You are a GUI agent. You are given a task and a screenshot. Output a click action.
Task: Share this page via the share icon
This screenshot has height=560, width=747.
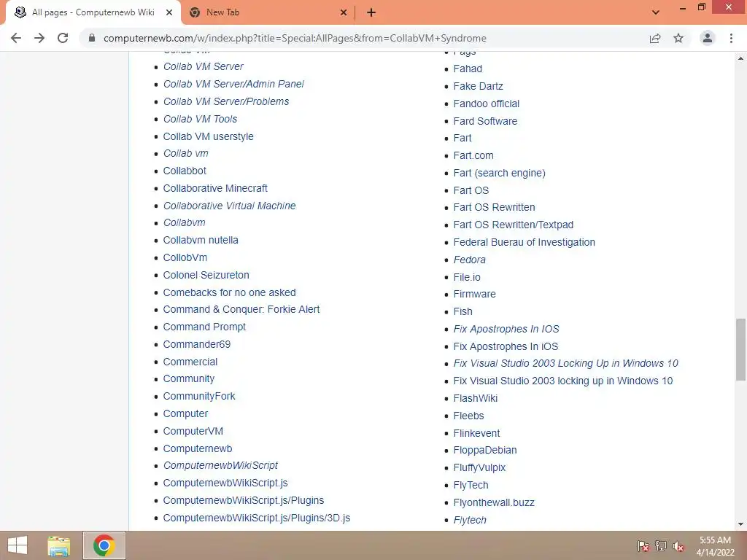coord(655,38)
